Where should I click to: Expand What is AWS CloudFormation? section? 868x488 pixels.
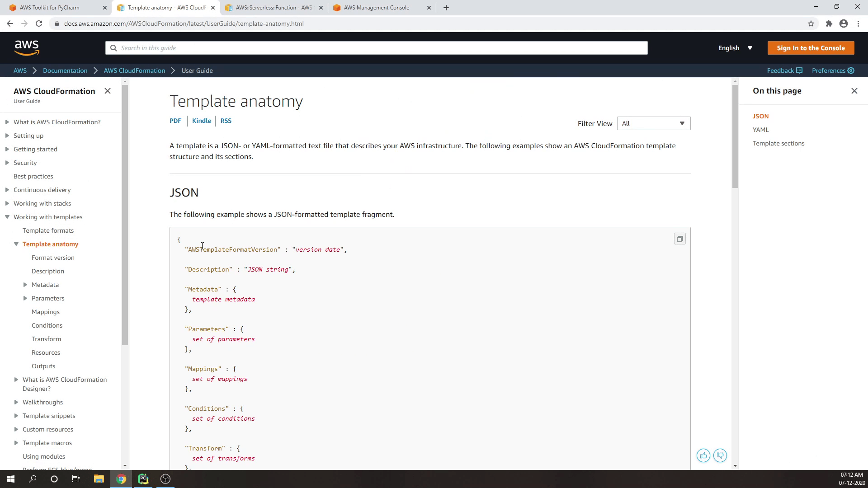(x=7, y=122)
